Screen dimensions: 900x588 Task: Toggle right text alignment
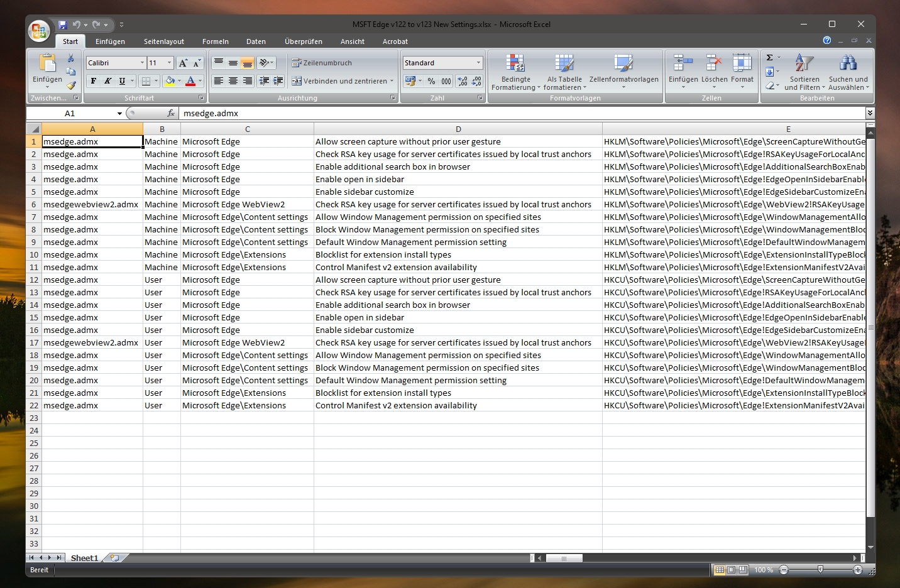click(x=248, y=81)
